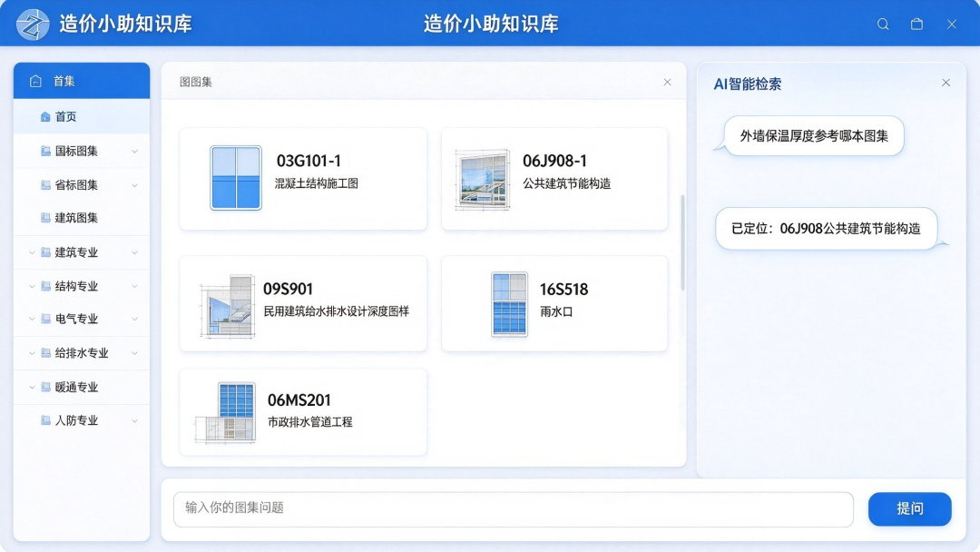Click the house icon beside 首页
This screenshot has width=980, height=552.
point(45,117)
